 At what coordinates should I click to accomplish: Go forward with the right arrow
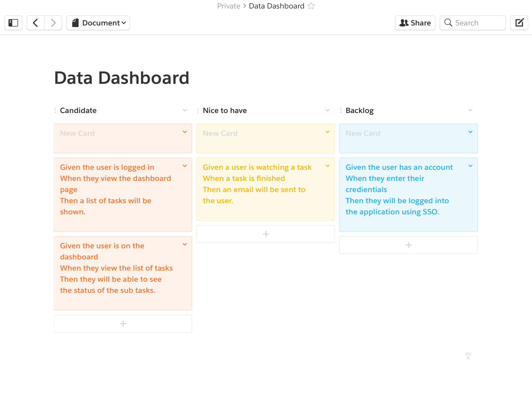tap(53, 23)
